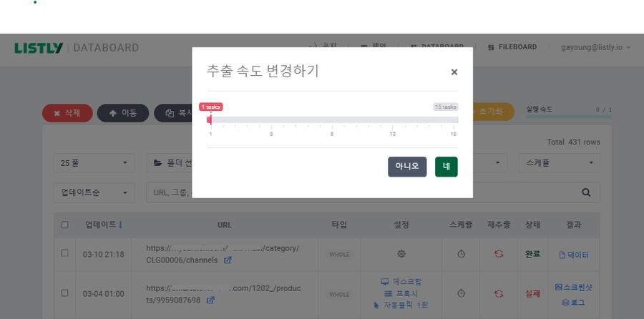Click the red 삭제 button
The width and height of the screenshot is (644, 319).
pyautogui.click(x=67, y=113)
